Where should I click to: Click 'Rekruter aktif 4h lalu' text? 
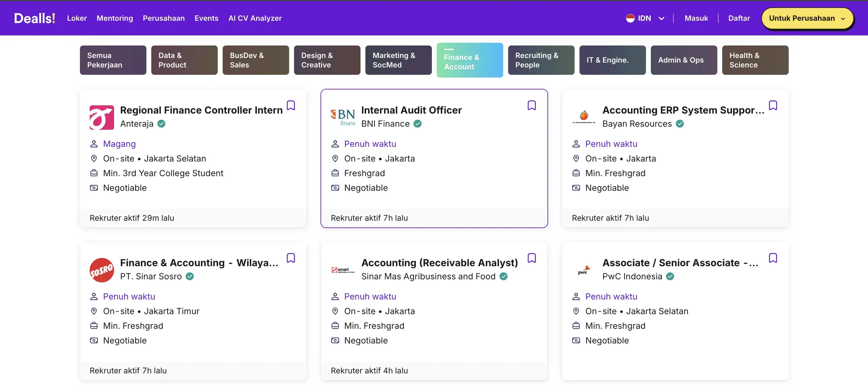369,371
